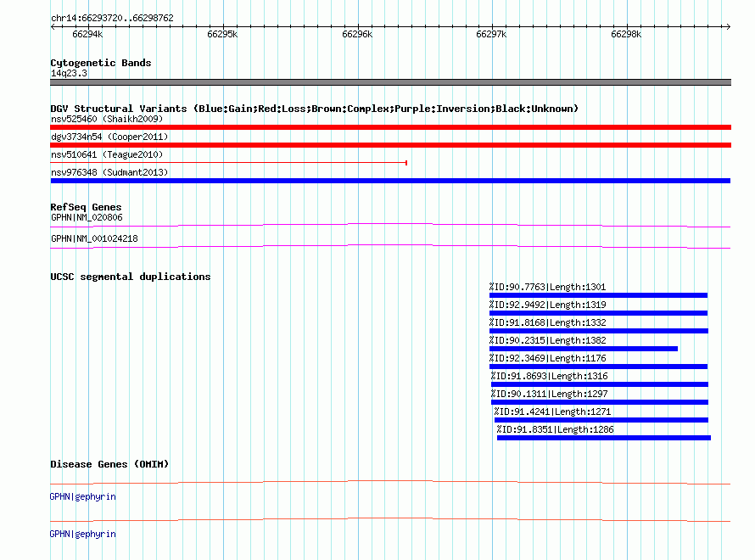This screenshot has height=560, width=755.
Task: Click the %ID:91.8351|Length:1286 label
Action: (x=555, y=429)
